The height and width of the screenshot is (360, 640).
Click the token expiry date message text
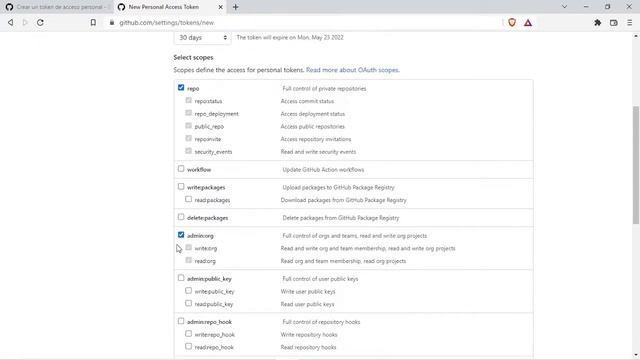click(x=290, y=38)
